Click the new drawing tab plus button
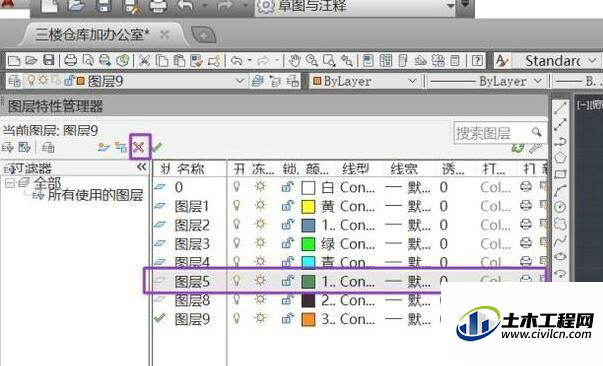This screenshot has width=603, height=366. 203,35
